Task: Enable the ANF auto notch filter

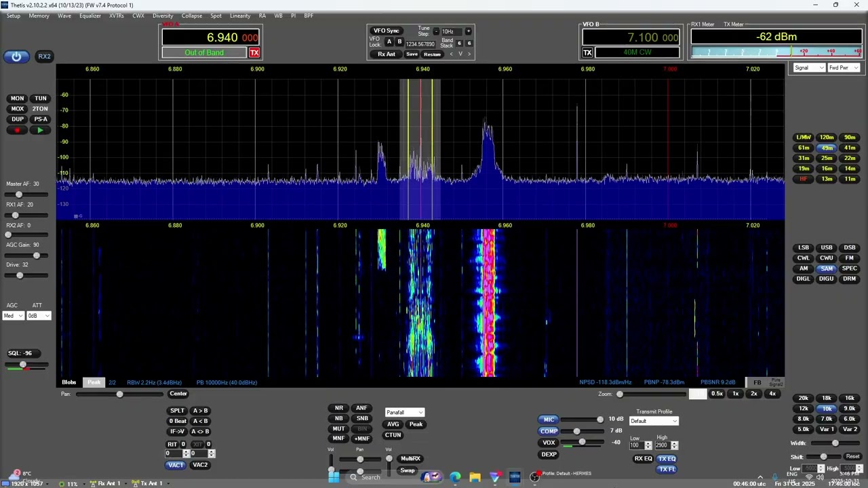Action: coord(362,408)
